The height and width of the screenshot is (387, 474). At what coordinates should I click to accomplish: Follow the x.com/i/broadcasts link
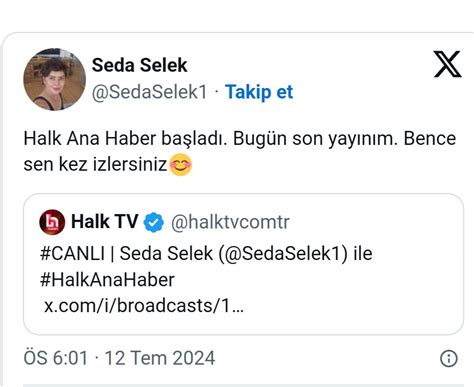pyautogui.click(x=144, y=305)
